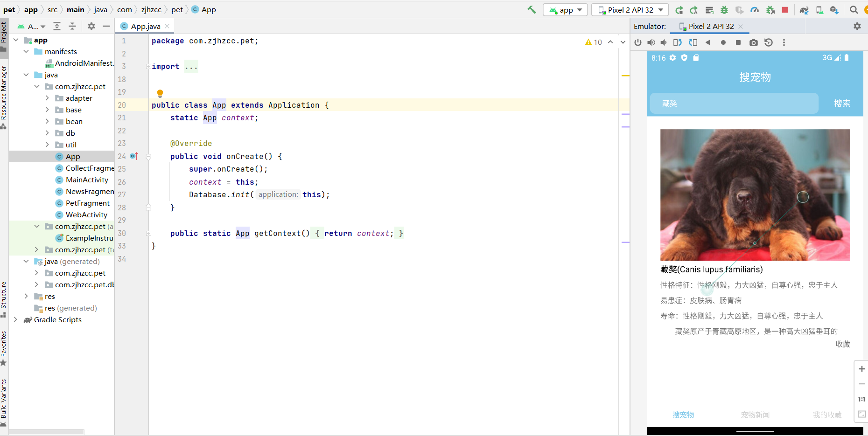Screen dimensions: 868x436
Task: Go to the previous highlighted error arrow
Action: pos(610,42)
